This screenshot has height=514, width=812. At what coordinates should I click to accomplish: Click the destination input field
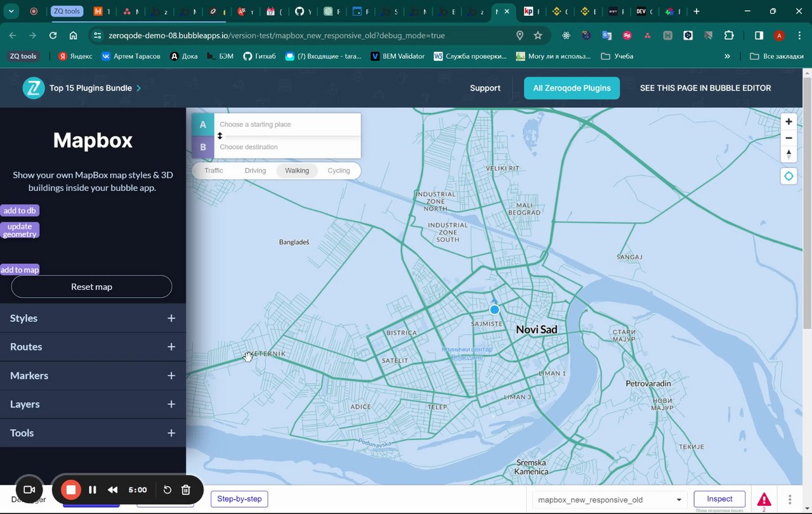(x=287, y=147)
